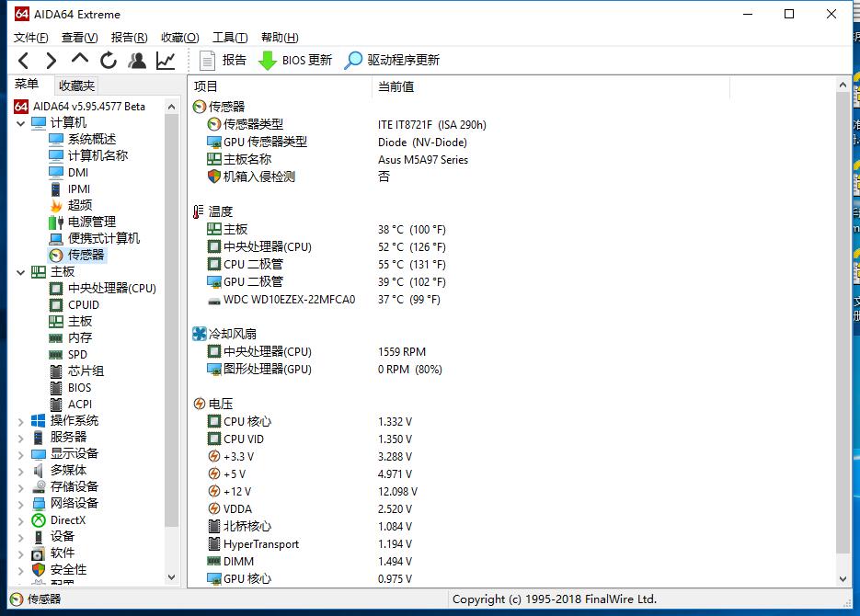
Task: Open BIOS 更新 green arrow button
Action: point(295,61)
